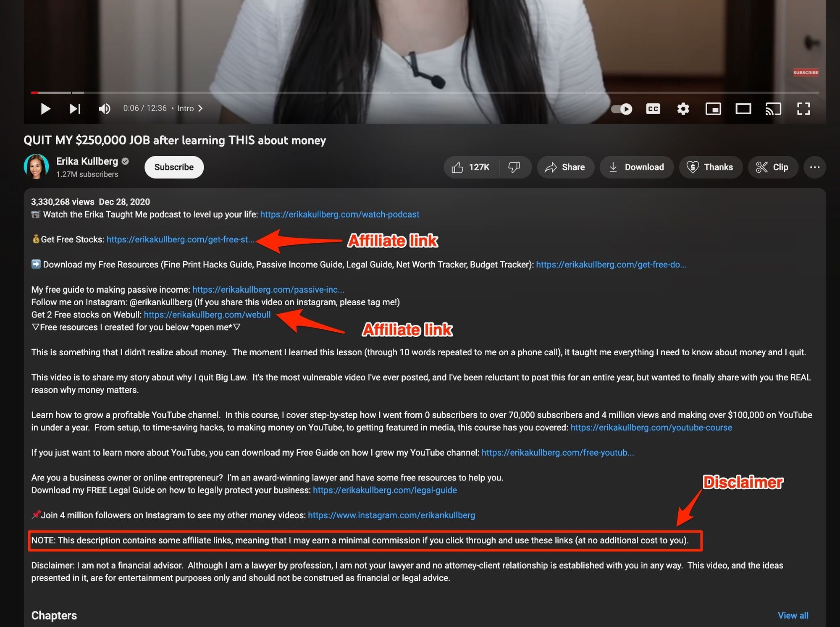Click the Subscribe button
Image resolution: width=840 pixels, height=627 pixels.
click(173, 167)
